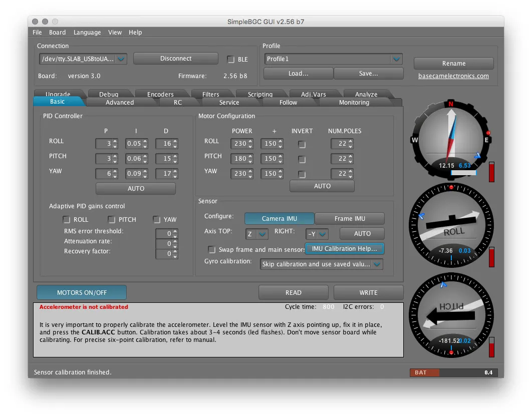
Task: Toggle INVERT checkbox for ROLL motor
Action: [302, 145]
